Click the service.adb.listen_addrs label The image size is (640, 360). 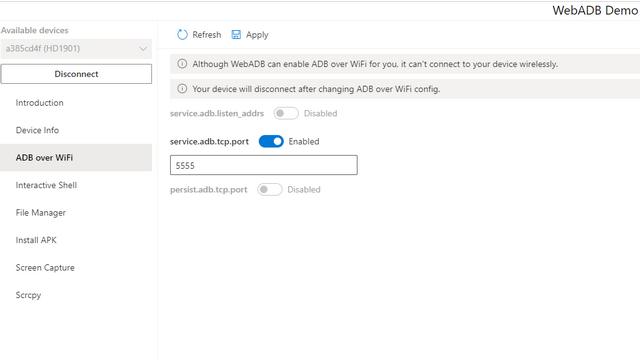(217, 113)
